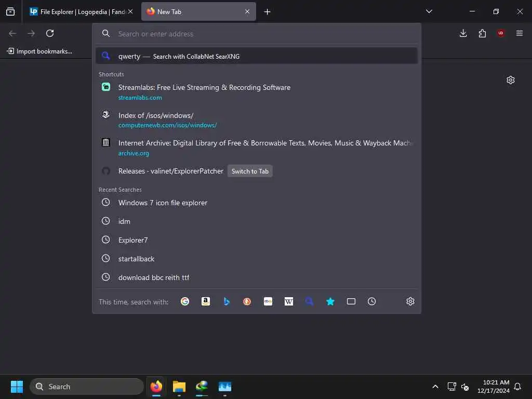
Task: Select recent search Windows 7 icon file explorer
Action: (x=257, y=203)
